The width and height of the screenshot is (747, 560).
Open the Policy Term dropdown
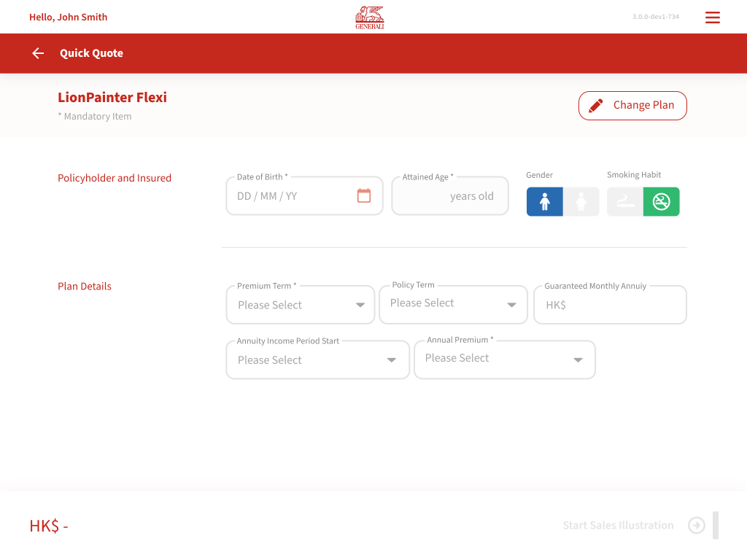point(453,304)
